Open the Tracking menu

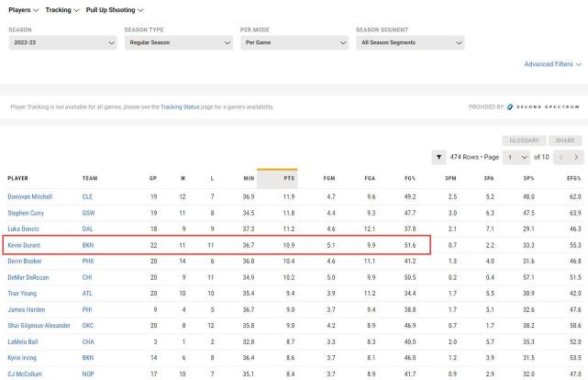[61, 10]
